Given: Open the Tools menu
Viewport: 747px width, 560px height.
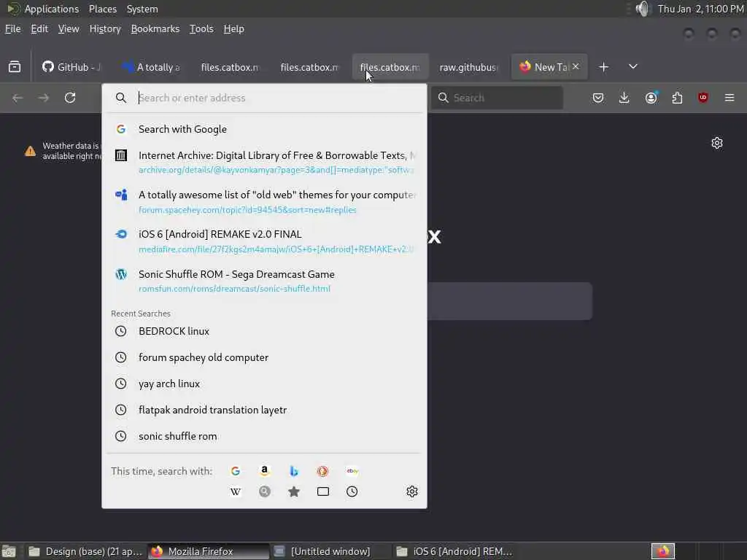Looking at the screenshot, I should (x=201, y=29).
